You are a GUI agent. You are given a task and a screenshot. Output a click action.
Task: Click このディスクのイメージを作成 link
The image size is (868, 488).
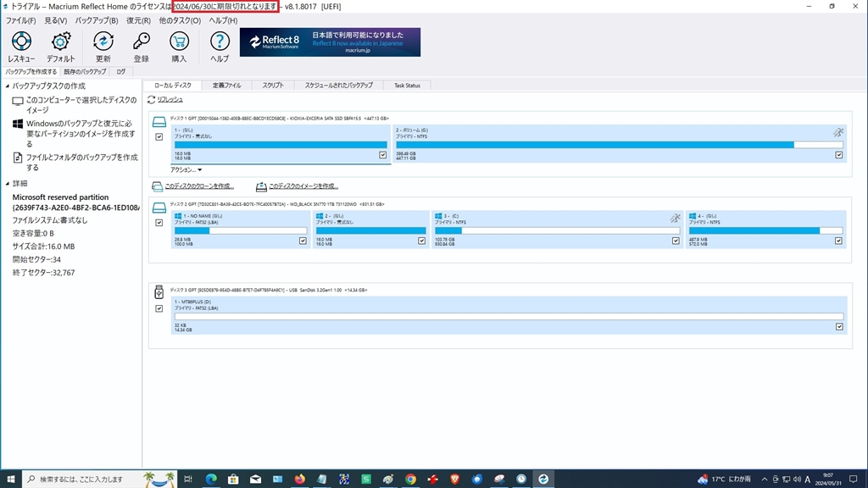pos(303,186)
